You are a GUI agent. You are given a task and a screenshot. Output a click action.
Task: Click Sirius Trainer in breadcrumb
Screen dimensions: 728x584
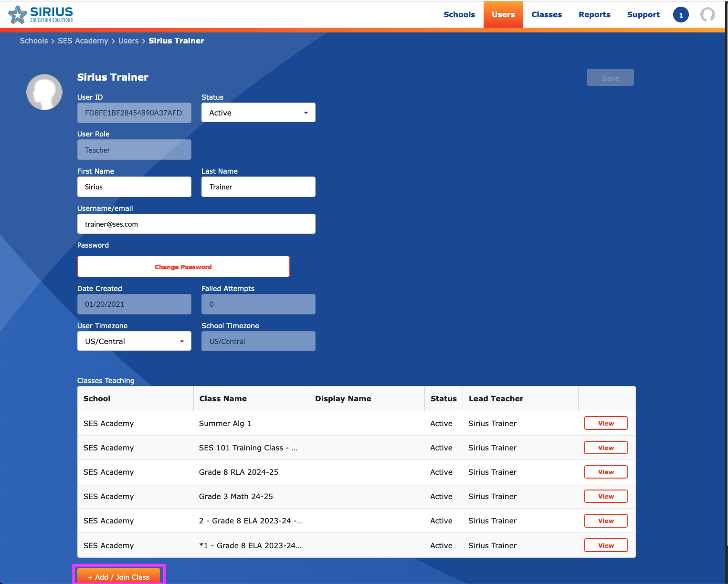tap(176, 41)
